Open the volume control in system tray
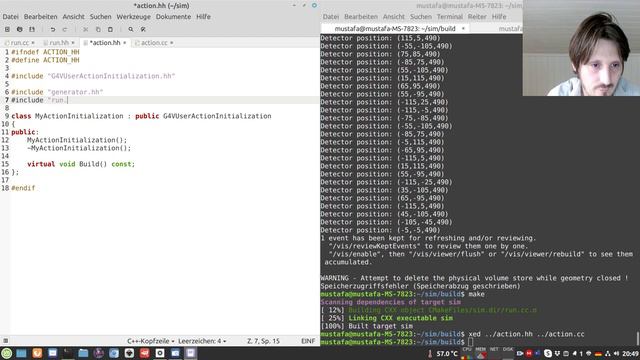 (616, 353)
